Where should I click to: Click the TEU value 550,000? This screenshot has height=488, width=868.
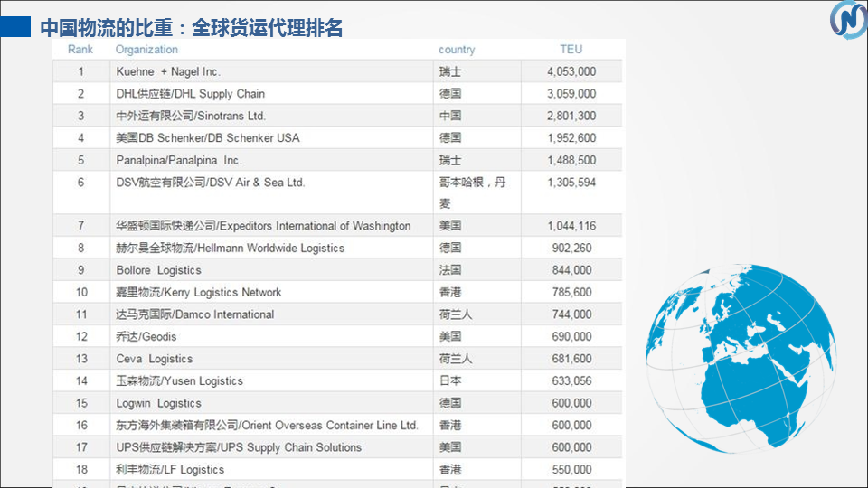(571, 469)
